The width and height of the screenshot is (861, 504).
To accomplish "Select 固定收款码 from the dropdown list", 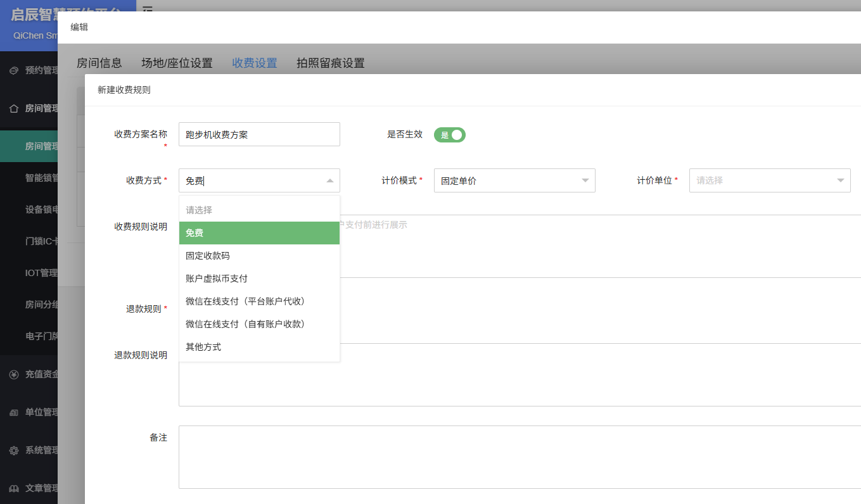I will pos(208,256).
